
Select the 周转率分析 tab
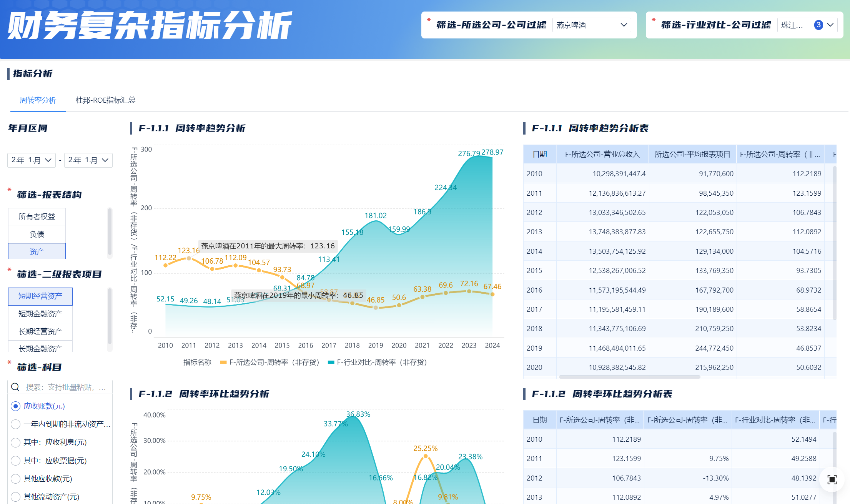click(38, 100)
